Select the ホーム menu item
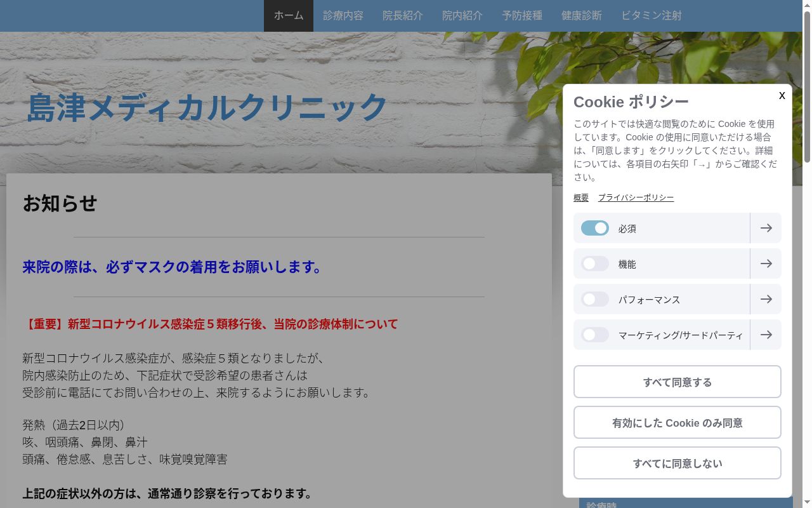The width and height of the screenshot is (812, 508). click(289, 16)
